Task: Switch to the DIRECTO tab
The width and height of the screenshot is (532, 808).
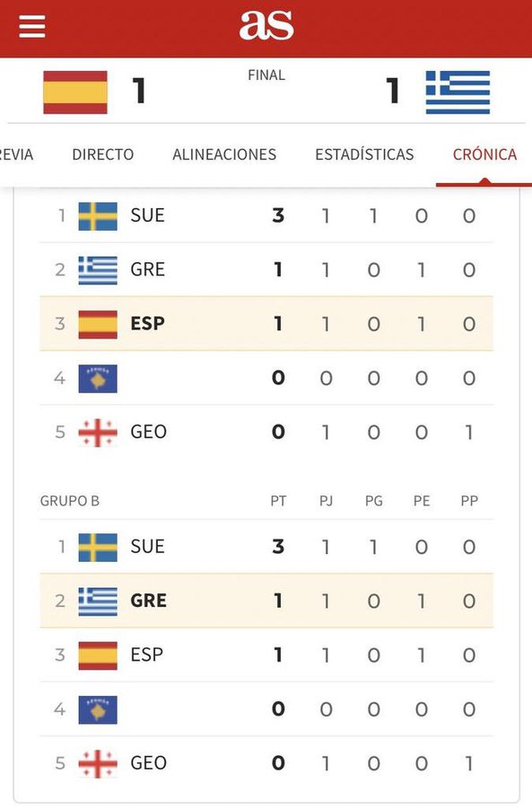Action: tap(102, 154)
